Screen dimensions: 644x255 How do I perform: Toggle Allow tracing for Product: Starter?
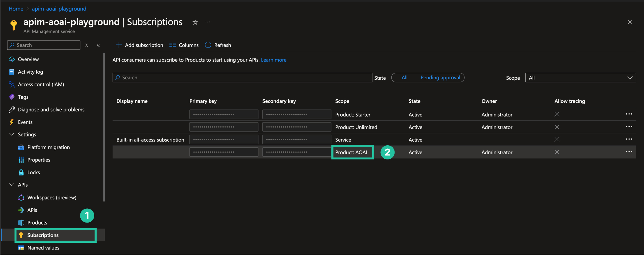pyautogui.click(x=557, y=114)
